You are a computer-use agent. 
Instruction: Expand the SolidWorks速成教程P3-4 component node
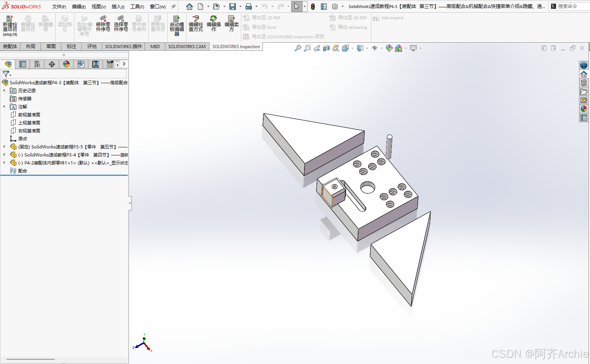(x=4, y=155)
